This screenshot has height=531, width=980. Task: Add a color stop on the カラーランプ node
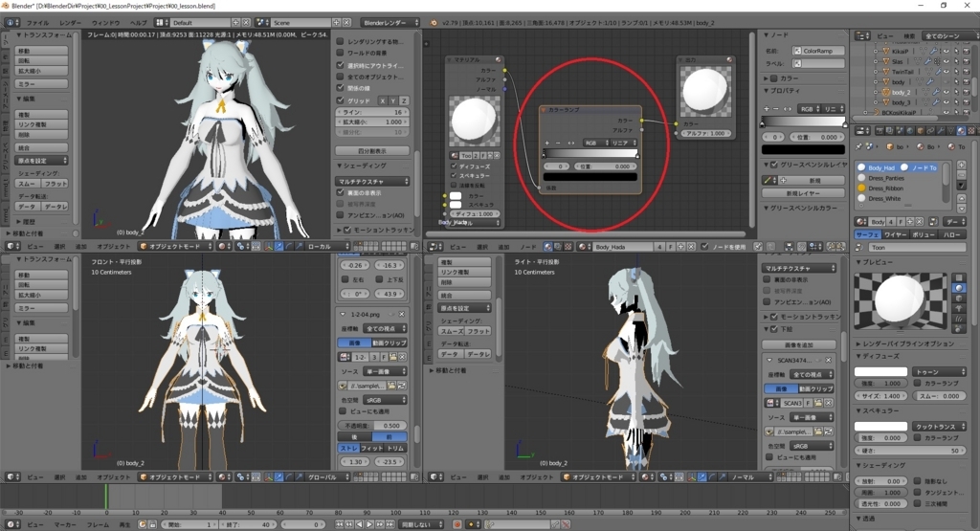coord(547,144)
